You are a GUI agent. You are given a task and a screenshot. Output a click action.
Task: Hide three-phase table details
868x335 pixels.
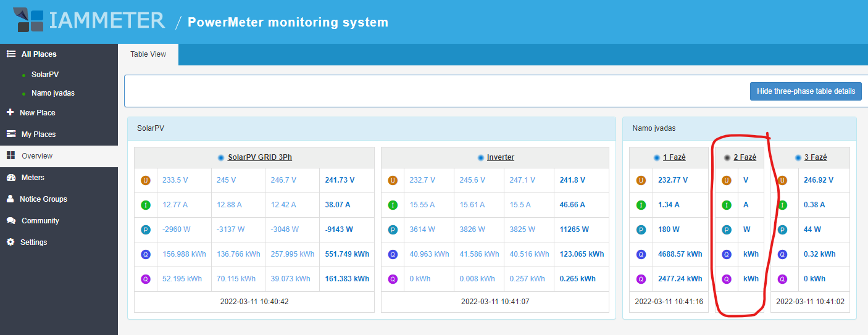coord(805,91)
